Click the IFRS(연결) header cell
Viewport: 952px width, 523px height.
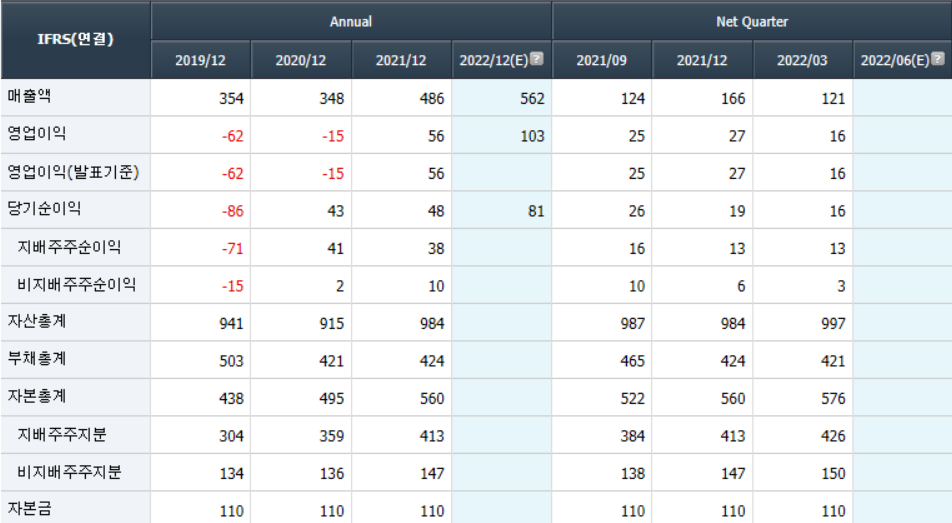[75, 39]
